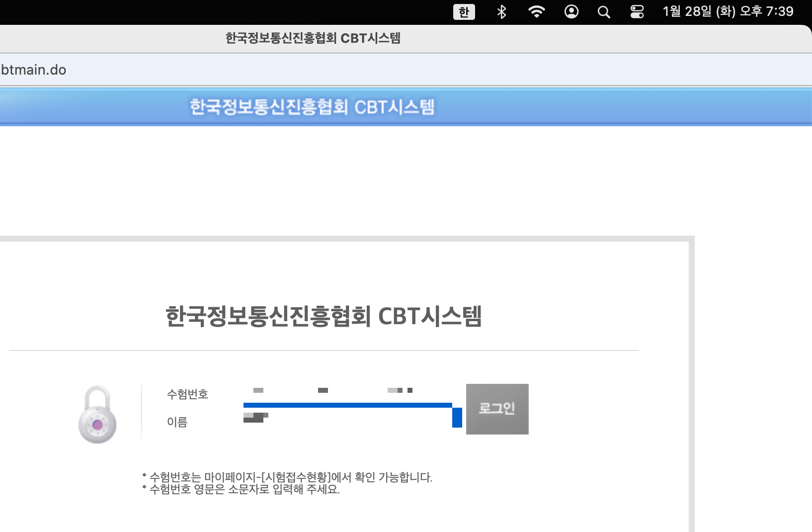Screen dimensions: 812x532
Task: Open the Korean input method menu
Action: pyautogui.click(x=464, y=12)
